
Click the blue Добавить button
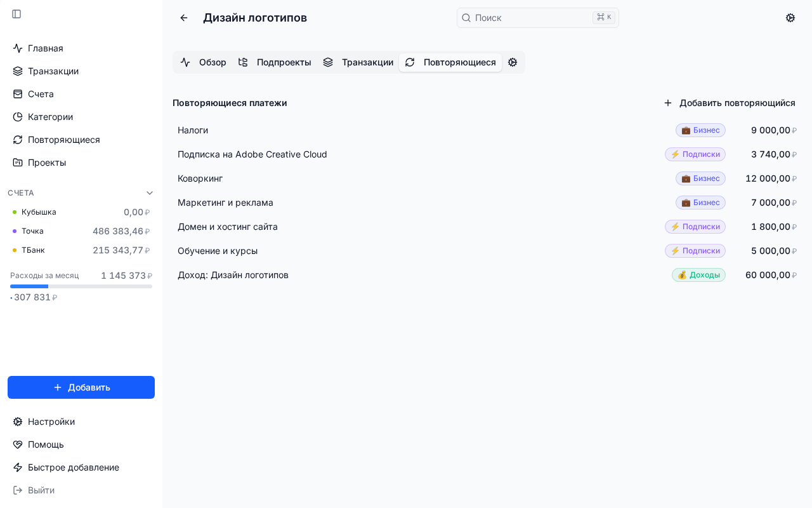[81, 387]
